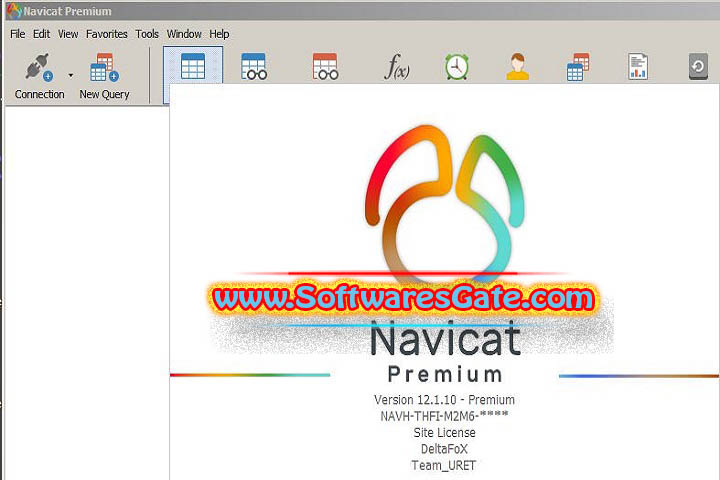Open the Event clock icon

click(x=456, y=67)
